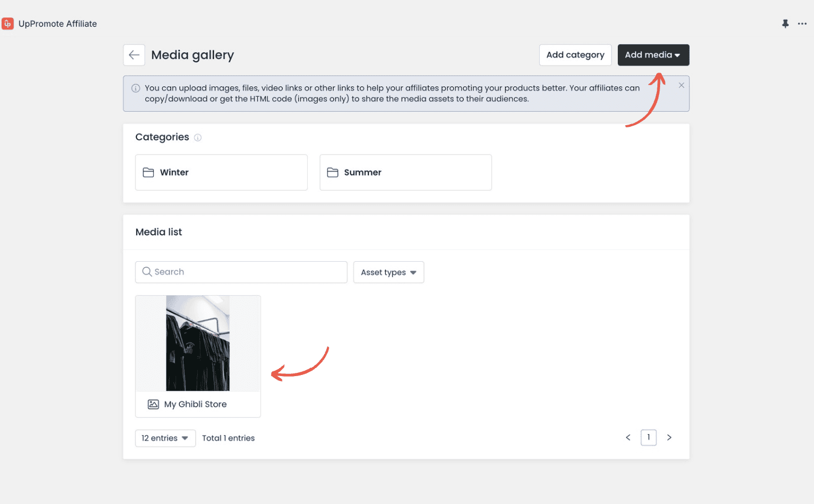Screen dimensions: 814x504
Task: Pin the app using the pin icon
Action: pyautogui.click(x=785, y=24)
